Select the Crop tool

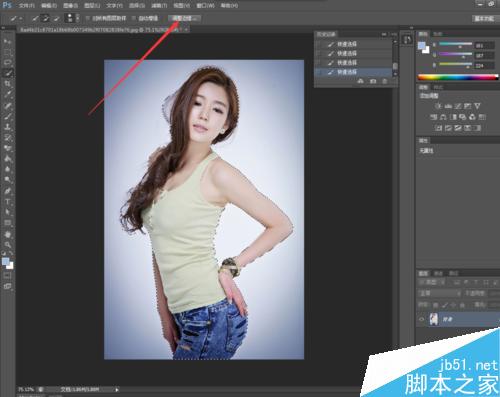click(x=7, y=84)
